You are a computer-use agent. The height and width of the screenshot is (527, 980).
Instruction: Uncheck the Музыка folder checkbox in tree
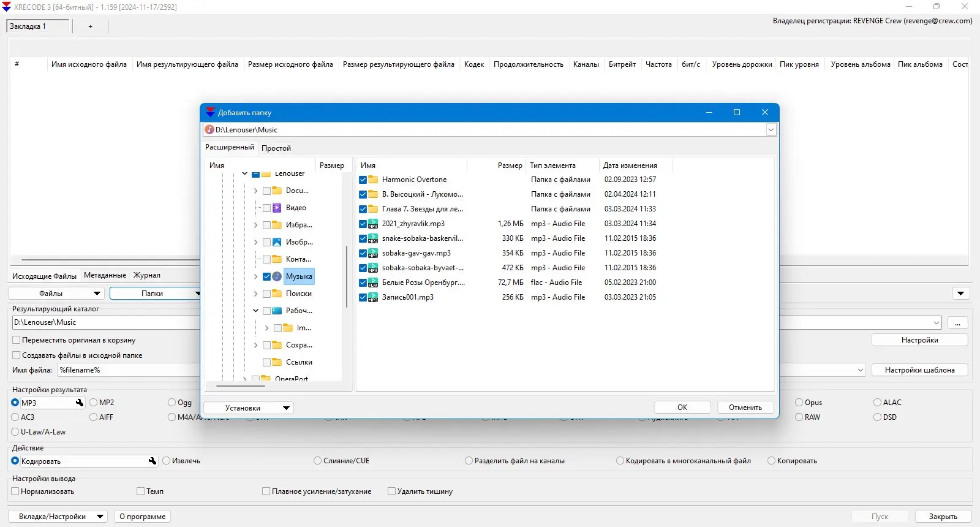[x=266, y=276]
